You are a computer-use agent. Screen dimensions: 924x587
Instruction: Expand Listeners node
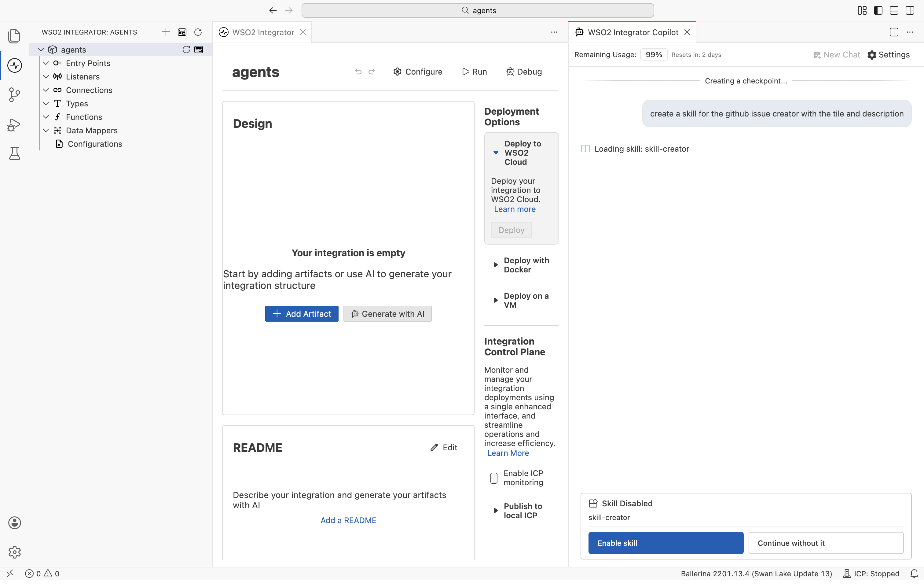(46, 76)
